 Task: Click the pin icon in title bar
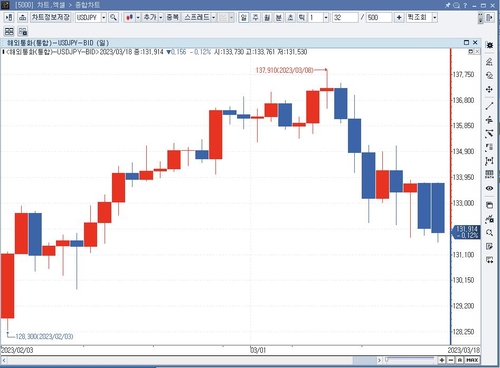(448, 5)
